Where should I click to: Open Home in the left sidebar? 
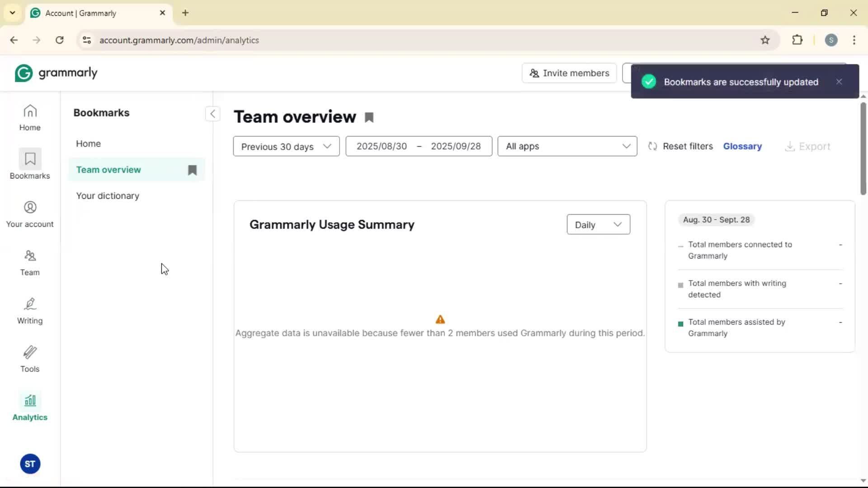point(30,117)
